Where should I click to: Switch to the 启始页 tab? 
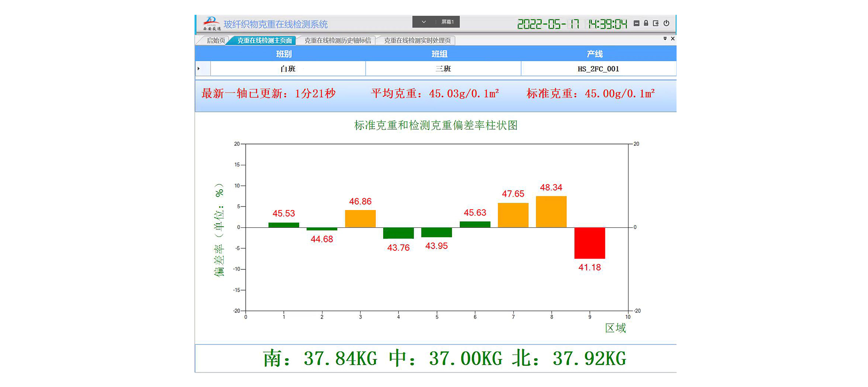[x=216, y=40]
